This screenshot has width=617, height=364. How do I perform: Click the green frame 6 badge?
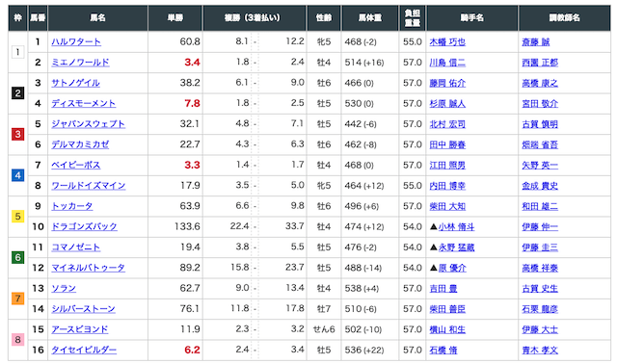[17, 257]
